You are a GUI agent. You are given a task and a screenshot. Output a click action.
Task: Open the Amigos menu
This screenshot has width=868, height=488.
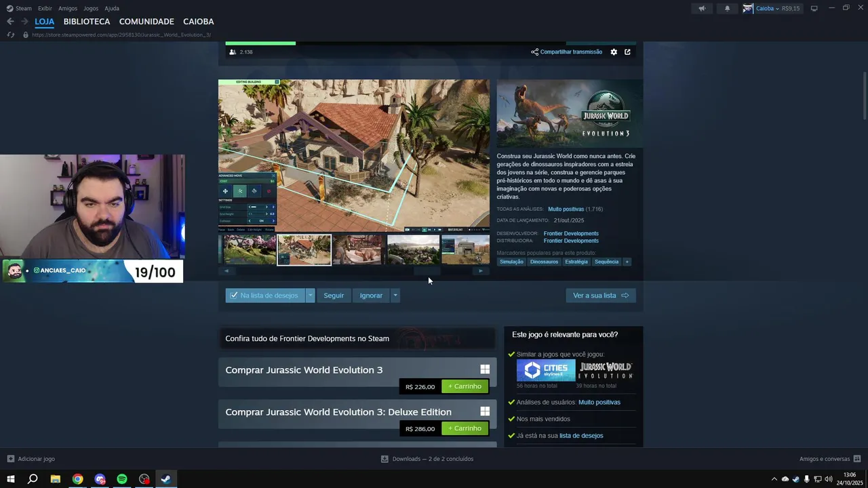coord(68,8)
